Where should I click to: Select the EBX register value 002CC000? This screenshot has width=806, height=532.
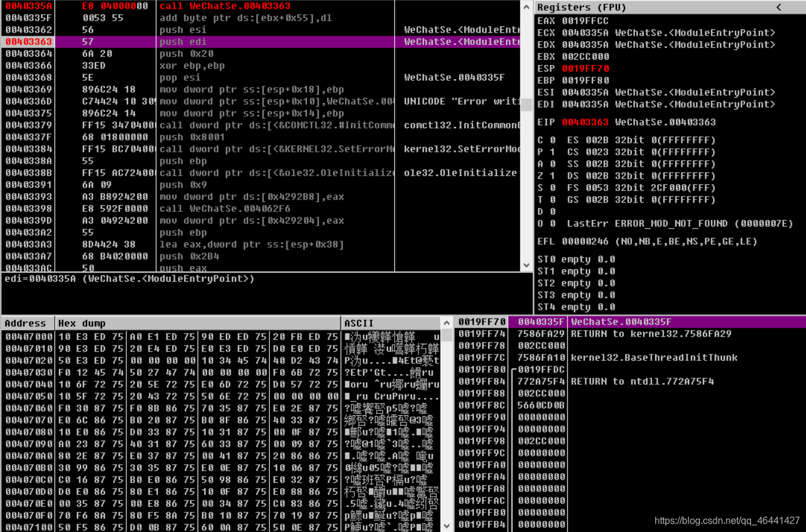click(585, 57)
